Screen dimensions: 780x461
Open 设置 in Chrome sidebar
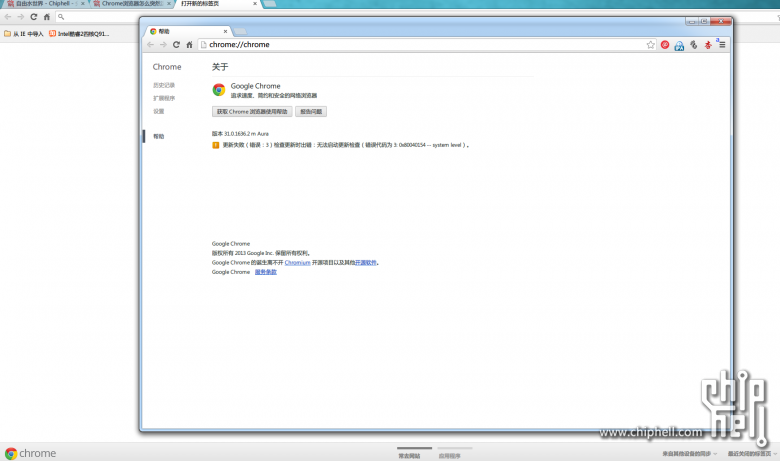click(x=158, y=111)
